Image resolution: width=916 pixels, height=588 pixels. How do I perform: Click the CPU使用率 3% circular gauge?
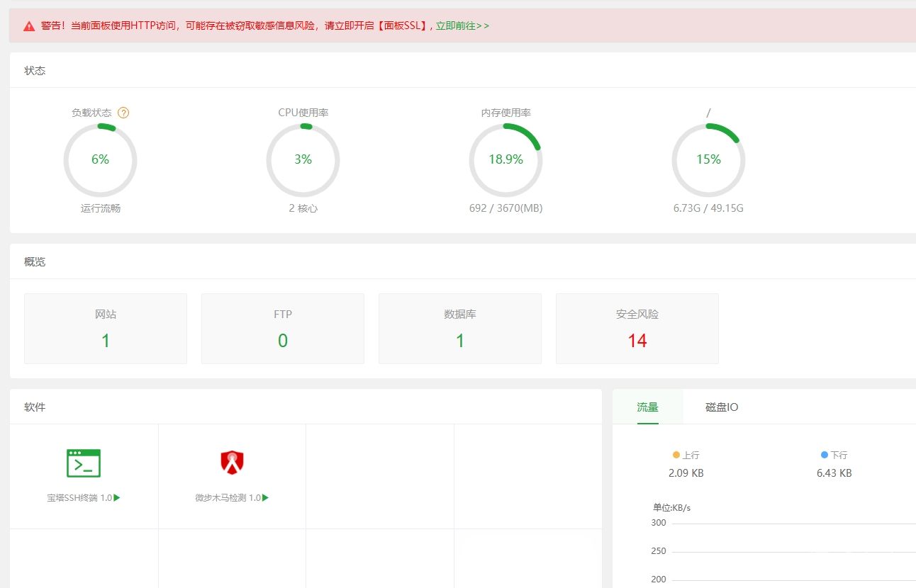pyautogui.click(x=303, y=160)
